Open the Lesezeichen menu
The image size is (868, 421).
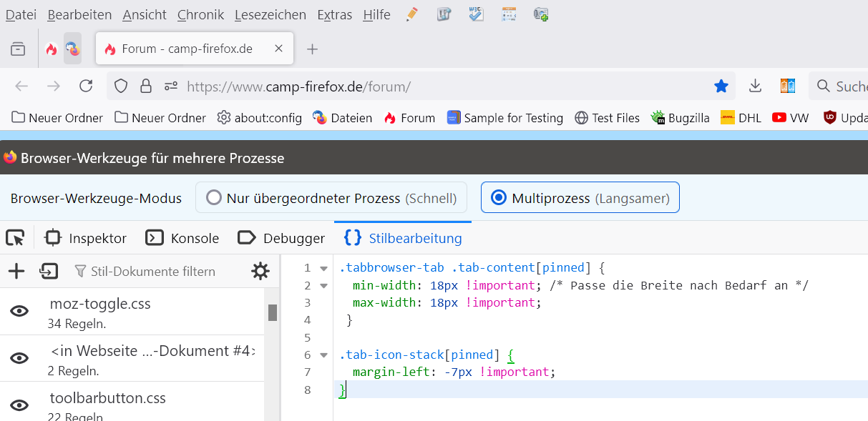click(270, 14)
